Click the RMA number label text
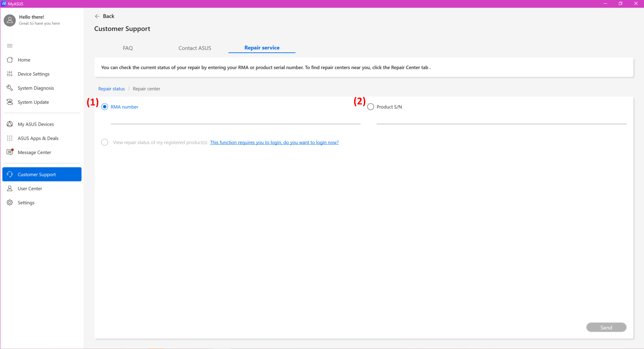This screenshot has width=644, height=349. 124,107
